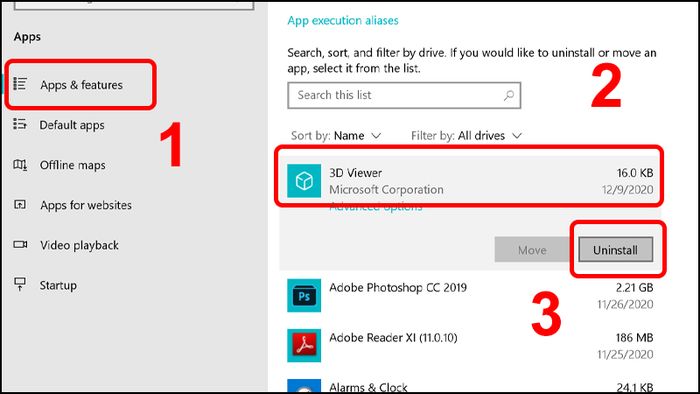
Task: Click the Offline maps icon
Action: click(x=20, y=165)
